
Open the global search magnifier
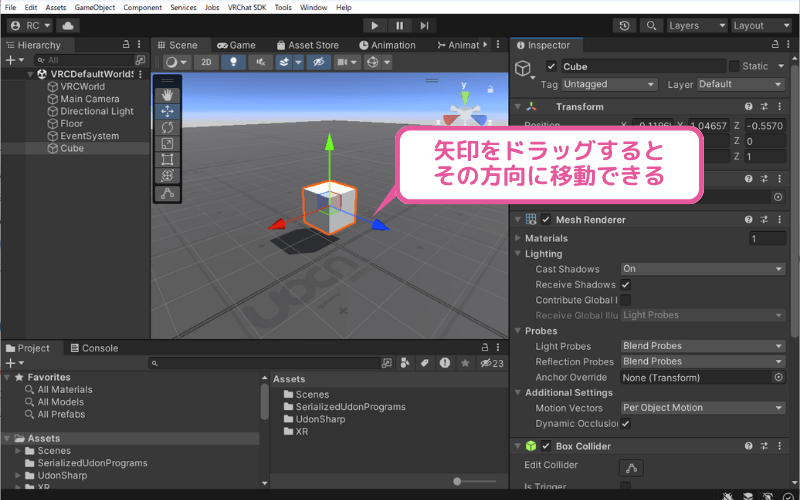click(651, 26)
